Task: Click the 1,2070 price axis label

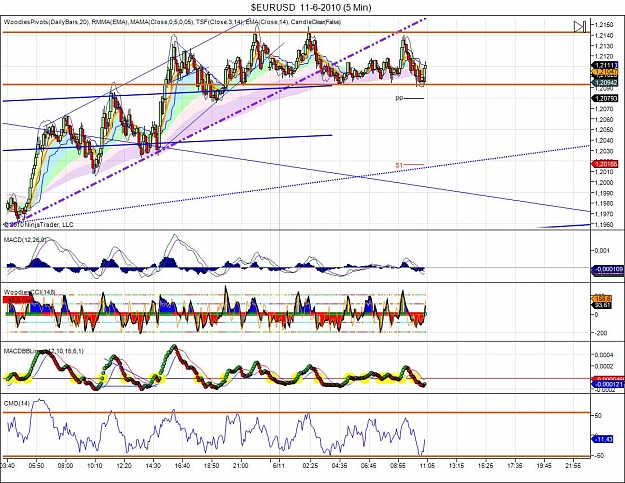Action: pos(604,109)
